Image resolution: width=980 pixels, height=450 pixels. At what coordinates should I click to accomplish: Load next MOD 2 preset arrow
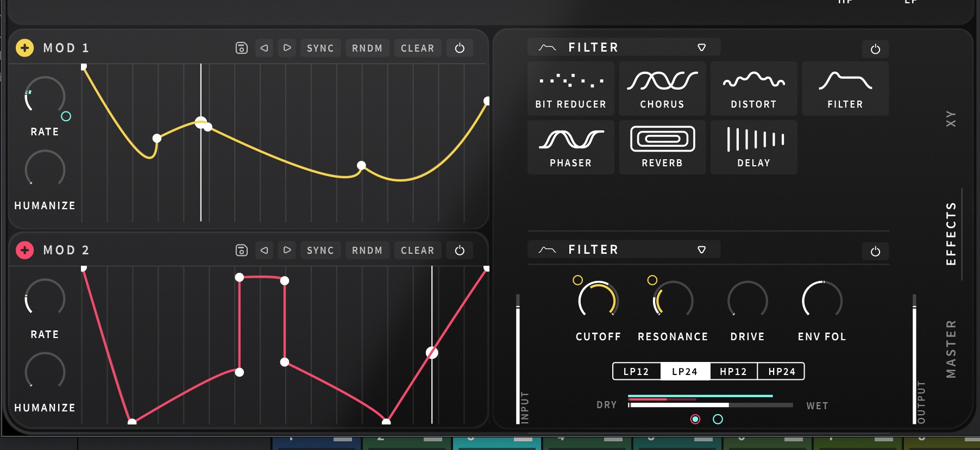(287, 251)
